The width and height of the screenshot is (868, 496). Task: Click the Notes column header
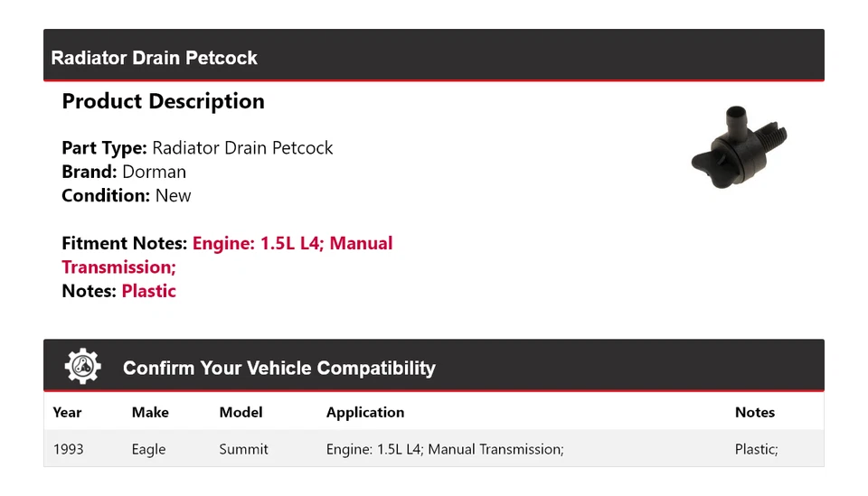tap(755, 412)
